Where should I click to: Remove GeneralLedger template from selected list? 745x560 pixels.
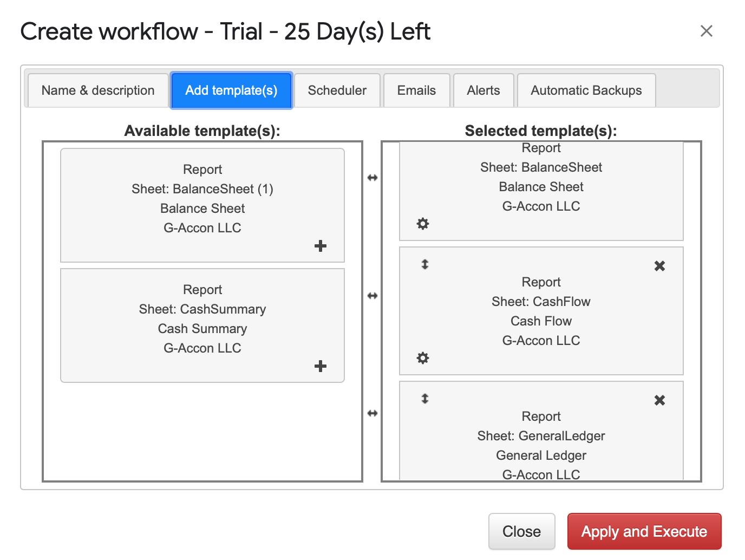pyautogui.click(x=659, y=400)
